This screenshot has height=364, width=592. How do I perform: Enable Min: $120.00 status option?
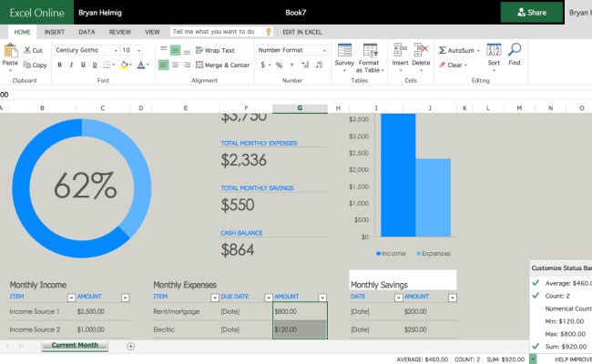pyautogui.click(x=565, y=321)
